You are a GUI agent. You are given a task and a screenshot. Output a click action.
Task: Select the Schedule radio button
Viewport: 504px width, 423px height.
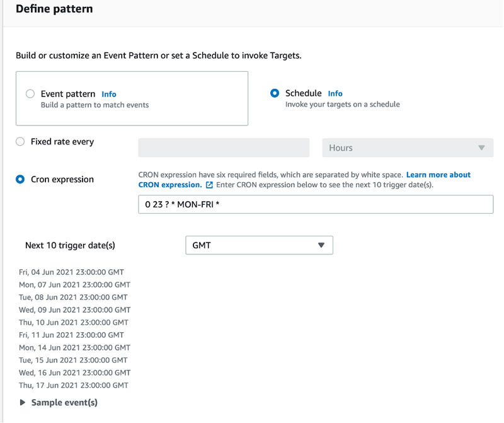coord(275,93)
